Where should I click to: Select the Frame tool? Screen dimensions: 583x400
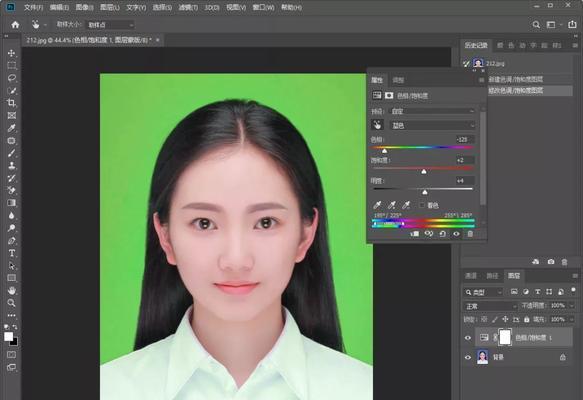pyautogui.click(x=12, y=116)
